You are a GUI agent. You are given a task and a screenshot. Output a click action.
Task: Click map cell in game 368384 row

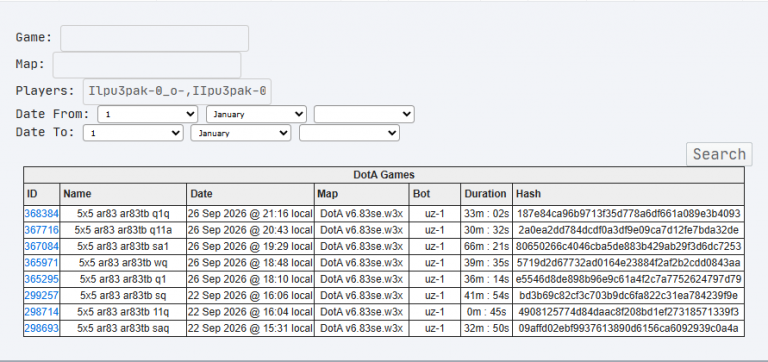pos(361,213)
